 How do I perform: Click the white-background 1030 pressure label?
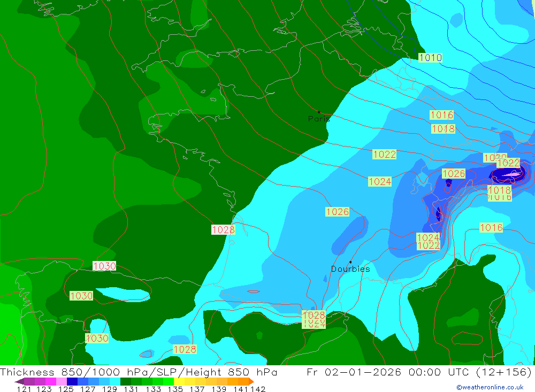[104, 266]
